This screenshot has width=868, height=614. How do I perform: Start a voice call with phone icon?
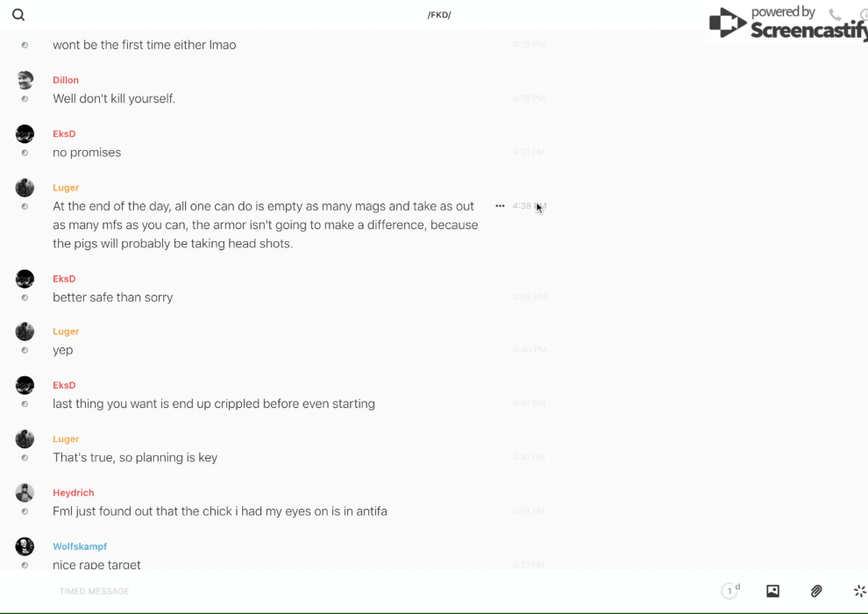coord(835,15)
